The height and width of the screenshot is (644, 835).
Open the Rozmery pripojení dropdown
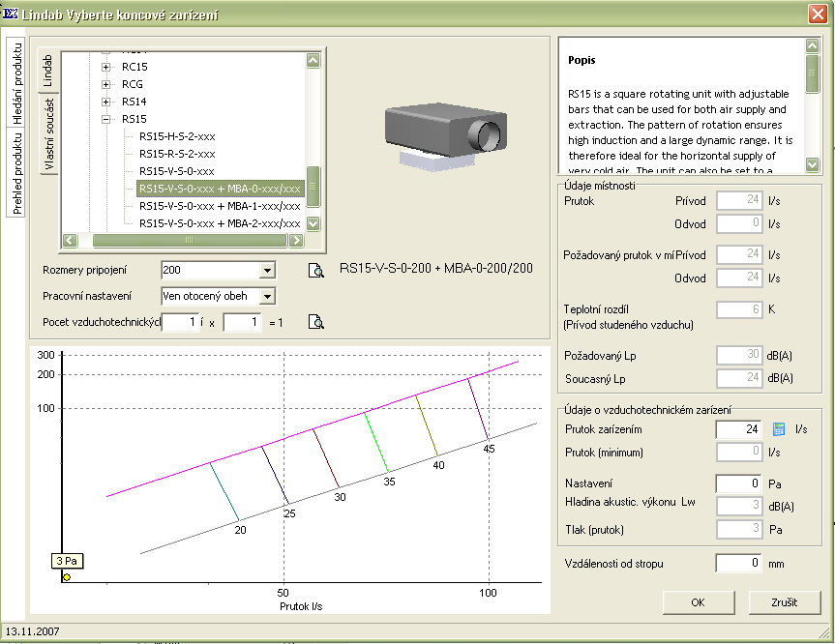(267, 271)
